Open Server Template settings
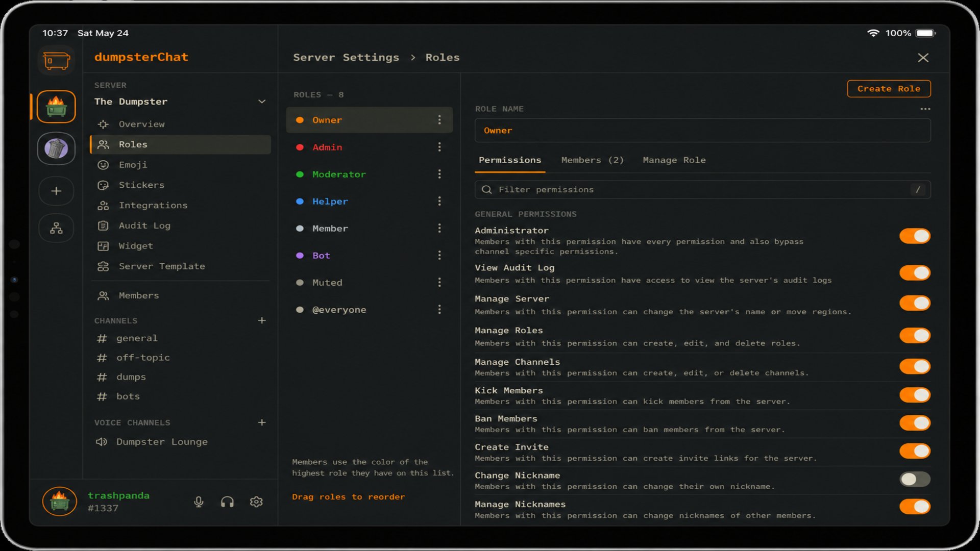 click(x=180, y=266)
